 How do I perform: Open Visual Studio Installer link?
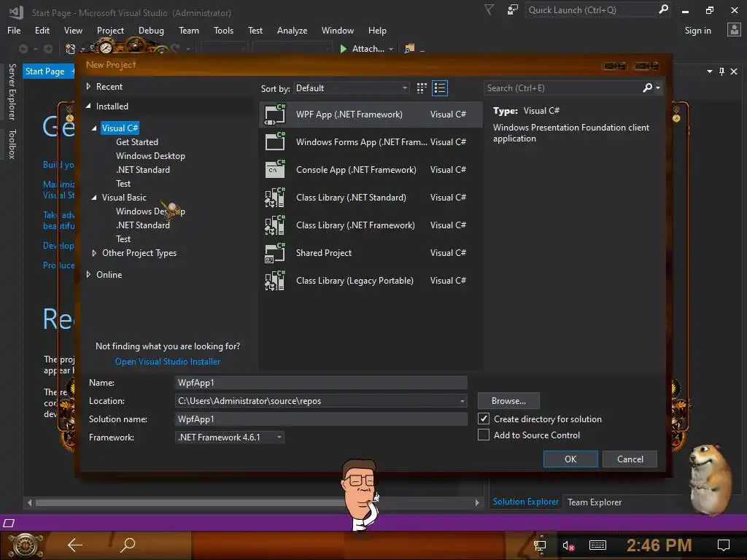[168, 362]
